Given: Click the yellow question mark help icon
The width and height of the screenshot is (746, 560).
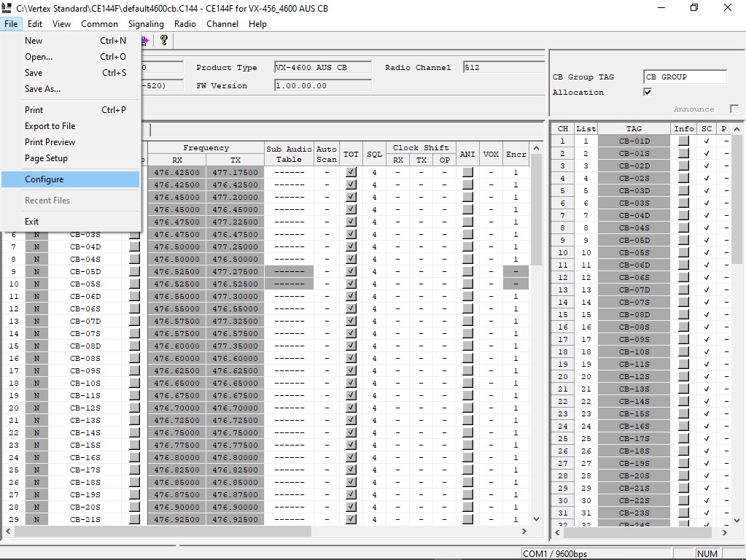Looking at the screenshot, I should 164,40.
